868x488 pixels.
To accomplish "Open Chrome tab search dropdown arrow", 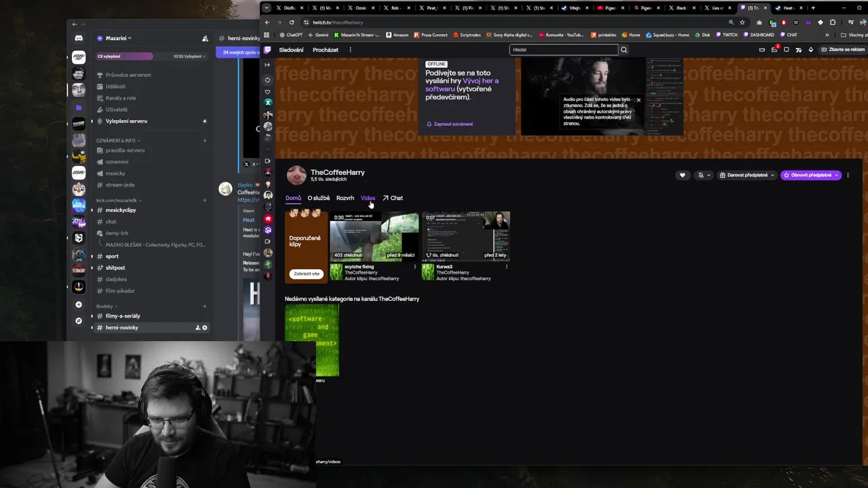I will [267, 8].
